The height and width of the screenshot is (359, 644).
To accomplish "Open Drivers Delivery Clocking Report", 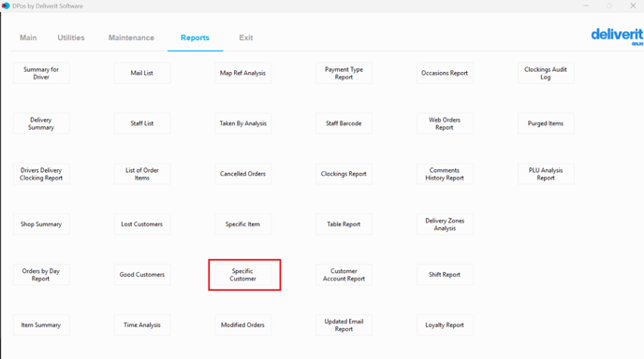I will pos(41,174).
